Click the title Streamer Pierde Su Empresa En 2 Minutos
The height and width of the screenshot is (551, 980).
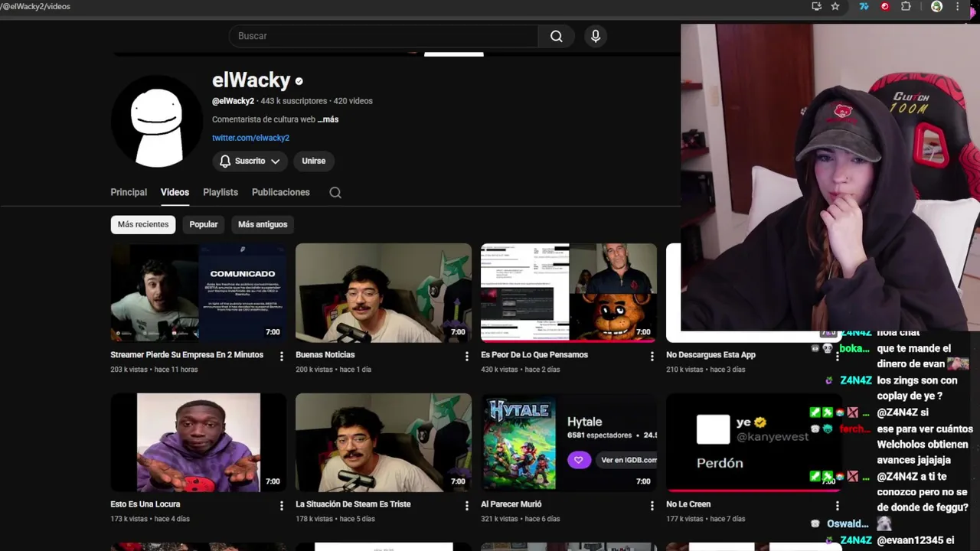187,355
